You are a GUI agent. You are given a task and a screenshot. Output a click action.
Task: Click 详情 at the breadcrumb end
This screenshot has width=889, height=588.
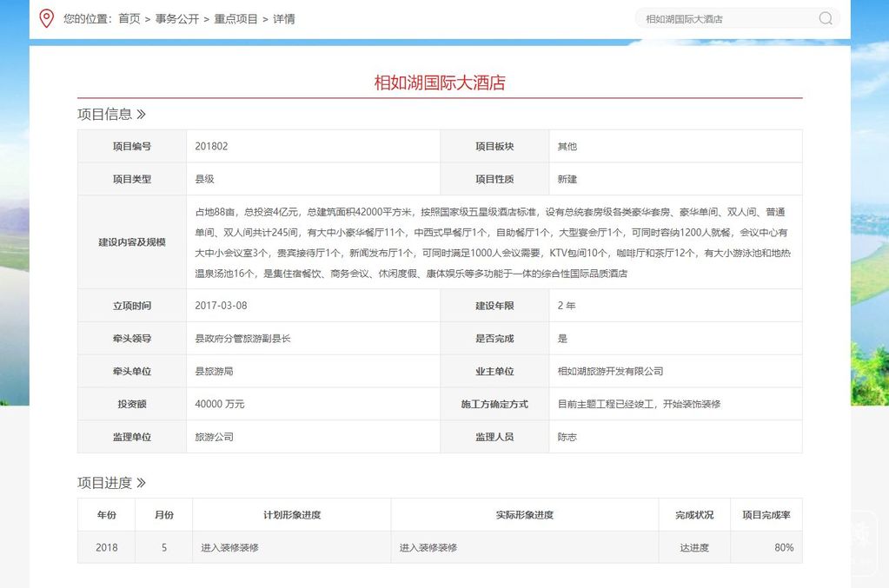click(284, 18)
